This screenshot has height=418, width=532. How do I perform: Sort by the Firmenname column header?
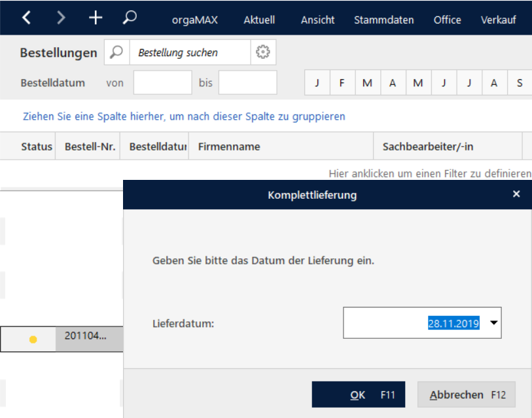(x=281, y=147)
